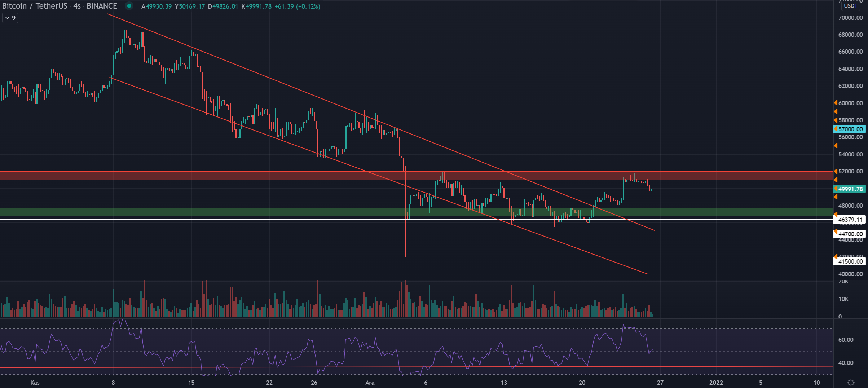Click the alert marker on 49991.78 price
868x388 pixels.
[836, 189]
